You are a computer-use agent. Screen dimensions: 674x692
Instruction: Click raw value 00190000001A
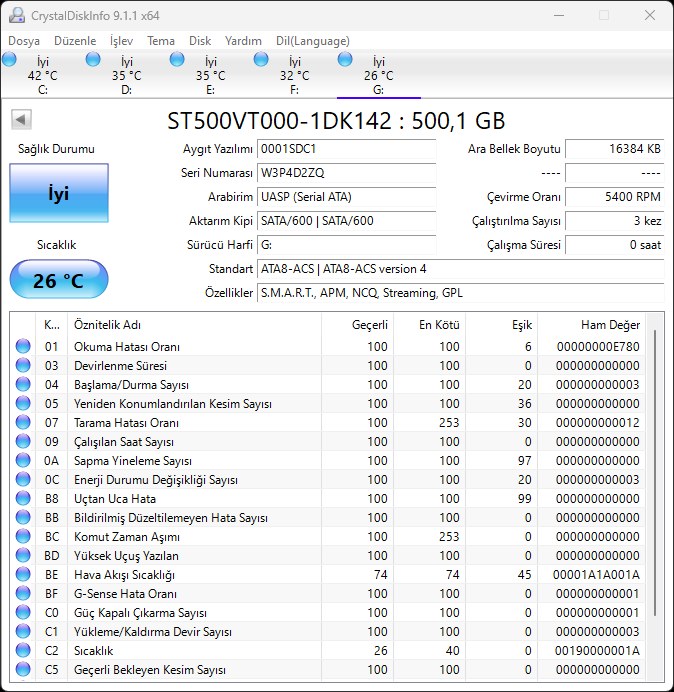[x=597, y=650]
